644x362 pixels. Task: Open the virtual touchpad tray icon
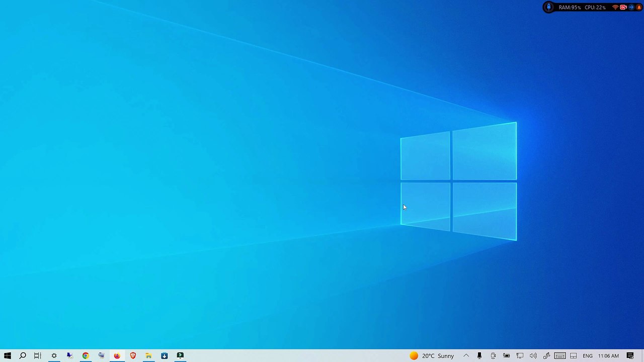[x=573, y=356]
